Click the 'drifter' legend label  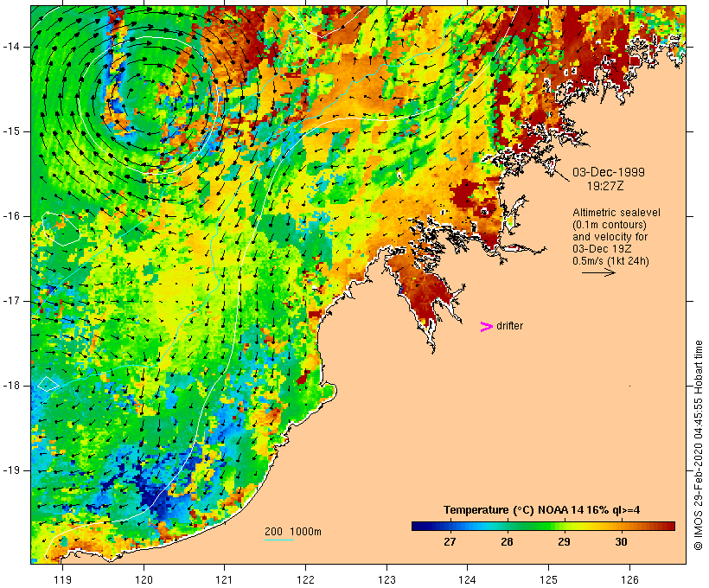pos(509,326)
